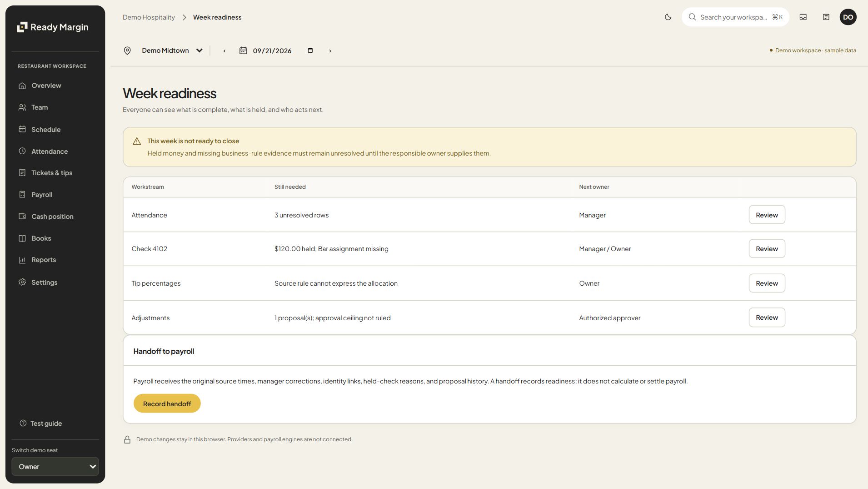Click the calendar icon before the date
Image resolution: width=868 pixels, height=489 pixels.
pyautogui.click(x=243, y=50)
